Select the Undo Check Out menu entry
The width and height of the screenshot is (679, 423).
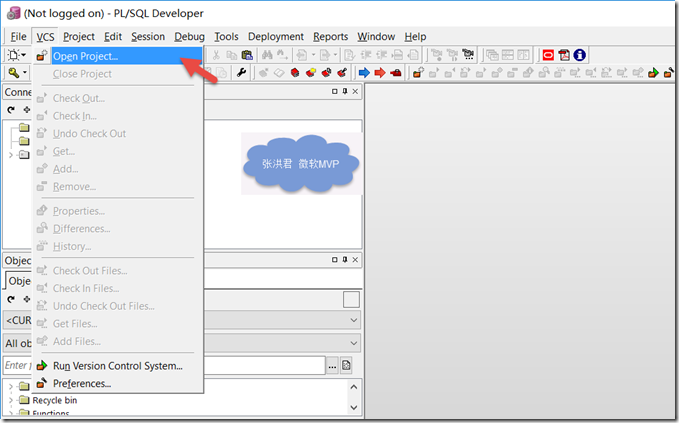118,134
